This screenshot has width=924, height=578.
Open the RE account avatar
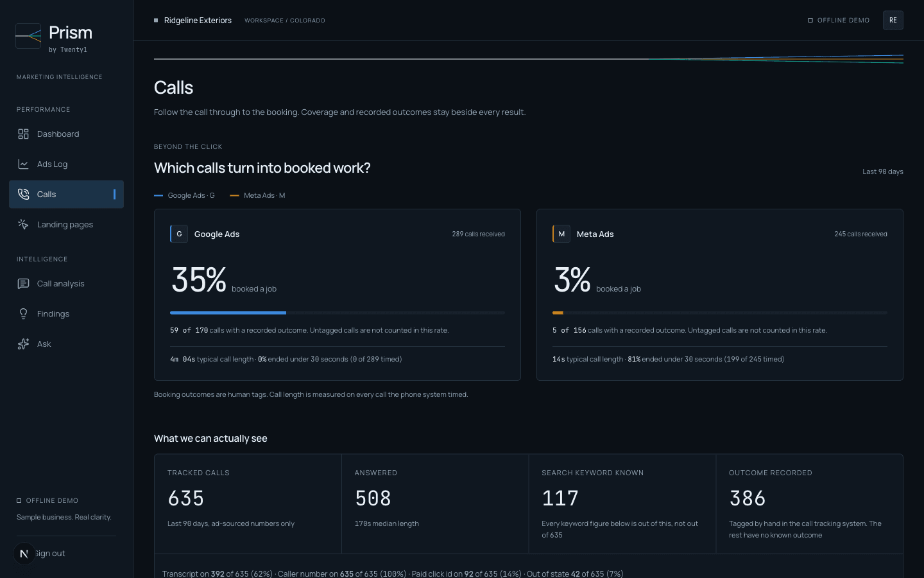click(x=893, y=20)
